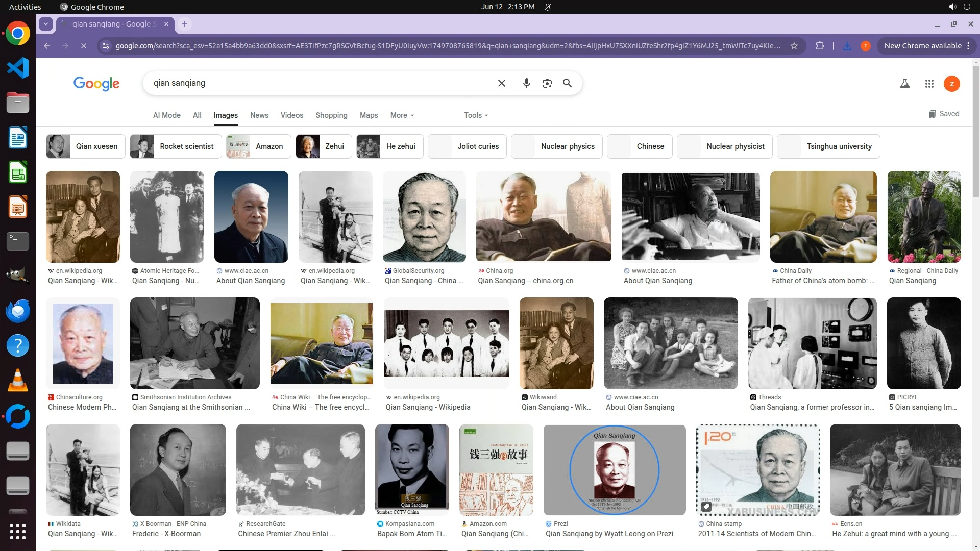Stop page loading in toolbar
Image resolution: width=980 pixels, height=551 pixels.
[x=84, y=46]
